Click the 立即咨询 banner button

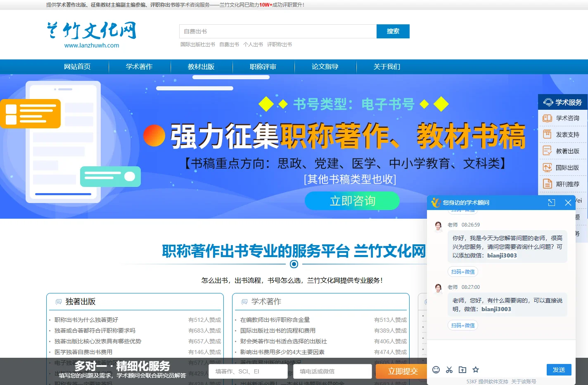[352, 201]
